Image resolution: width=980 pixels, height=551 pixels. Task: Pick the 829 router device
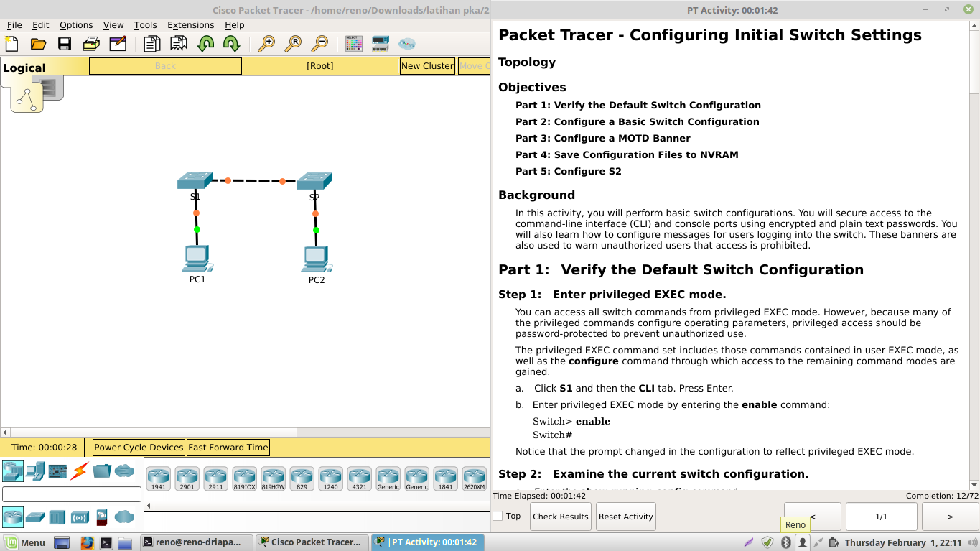[302, 478]
